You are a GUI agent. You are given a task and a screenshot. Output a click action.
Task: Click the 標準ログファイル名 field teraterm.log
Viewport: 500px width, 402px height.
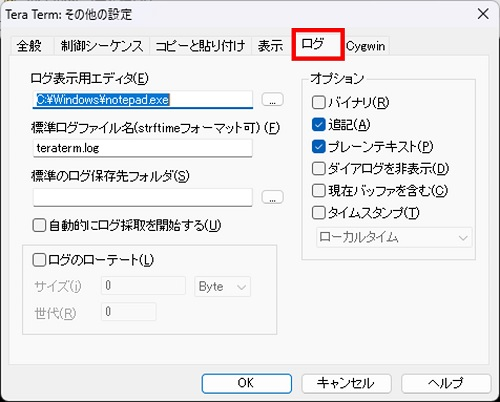pyautogui.click(x=143, y=148)
